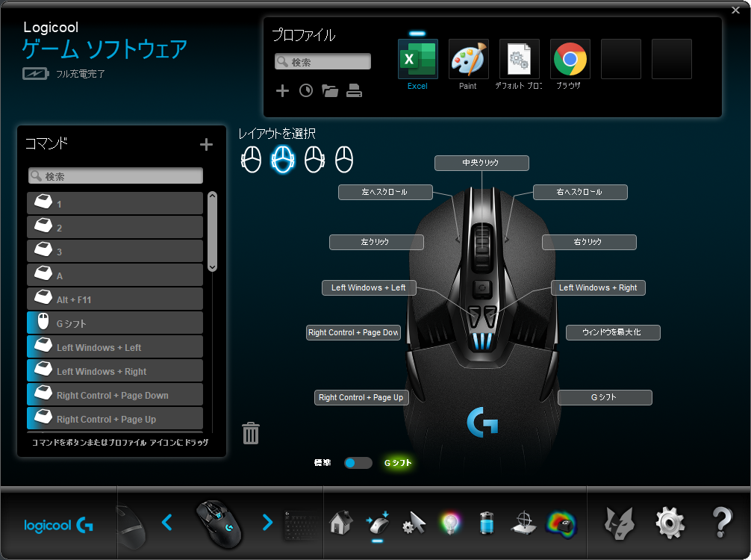
Task: Select command "1" in list
Action: click(115, 203)
